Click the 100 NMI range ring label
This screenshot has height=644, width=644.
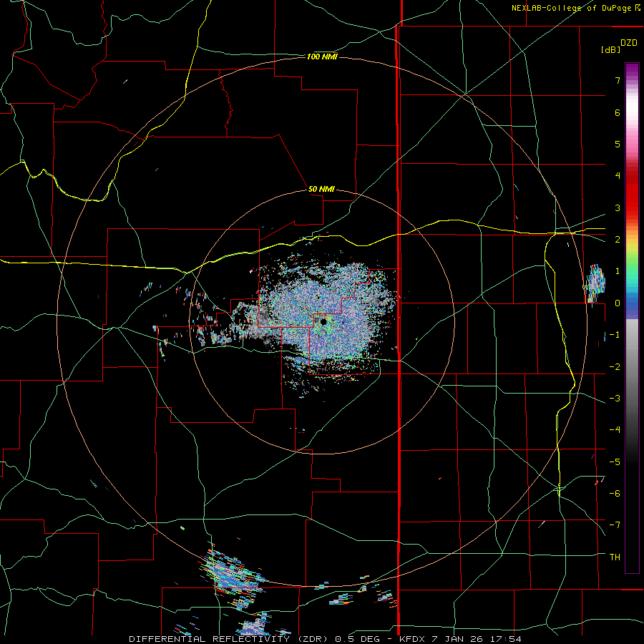[x=322, y=57]
